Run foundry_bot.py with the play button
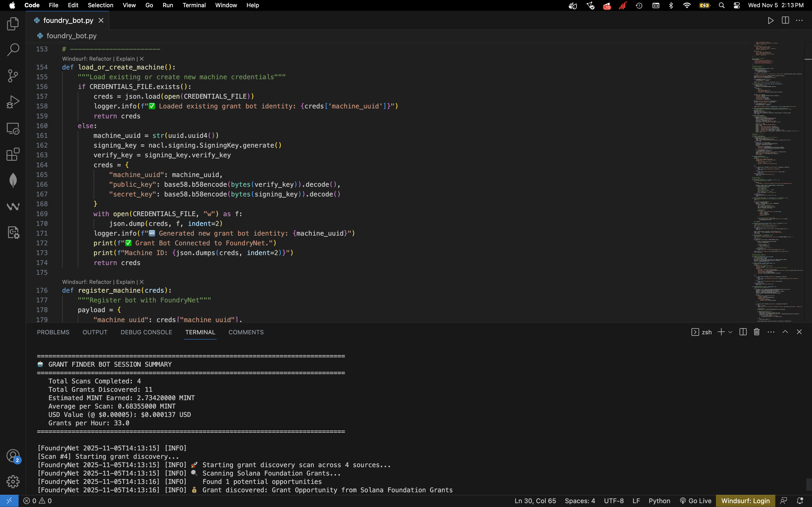 tap(771, 20)
